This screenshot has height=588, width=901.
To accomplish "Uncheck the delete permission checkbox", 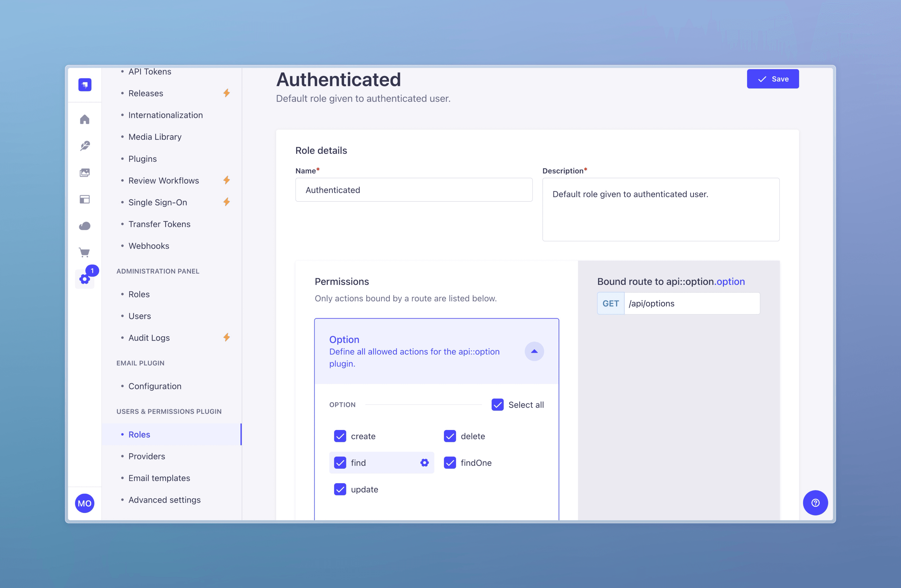I will point(450,436).
